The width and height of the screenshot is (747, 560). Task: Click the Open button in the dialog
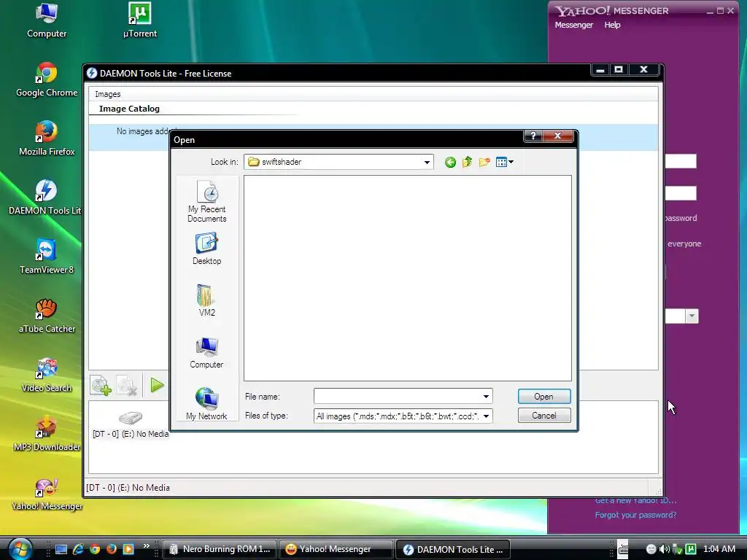click(x=544, y=397)
